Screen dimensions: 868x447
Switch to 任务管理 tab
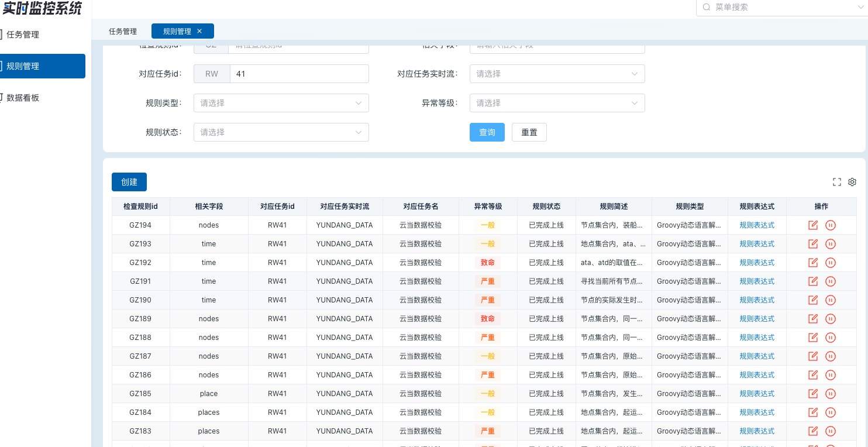[123, 31]
